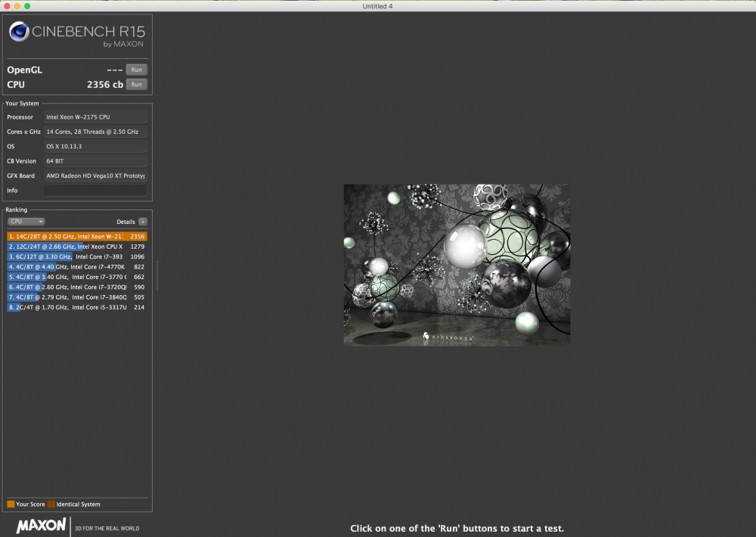Click the green zoom window button
This screenshot has height=537, width=756.
(27, 6)
